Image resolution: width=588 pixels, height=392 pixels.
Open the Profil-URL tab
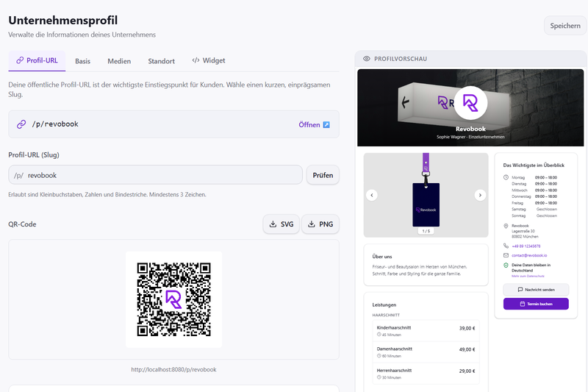(37, 60)
